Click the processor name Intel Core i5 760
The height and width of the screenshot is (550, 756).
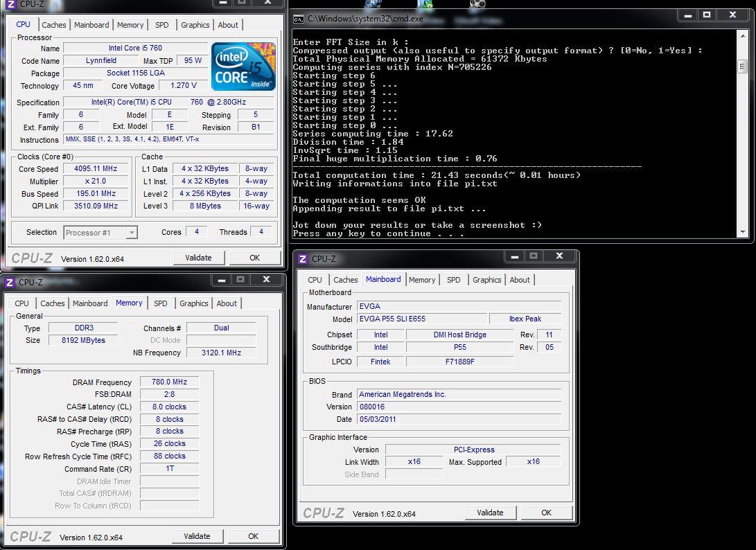click(136, 48)
